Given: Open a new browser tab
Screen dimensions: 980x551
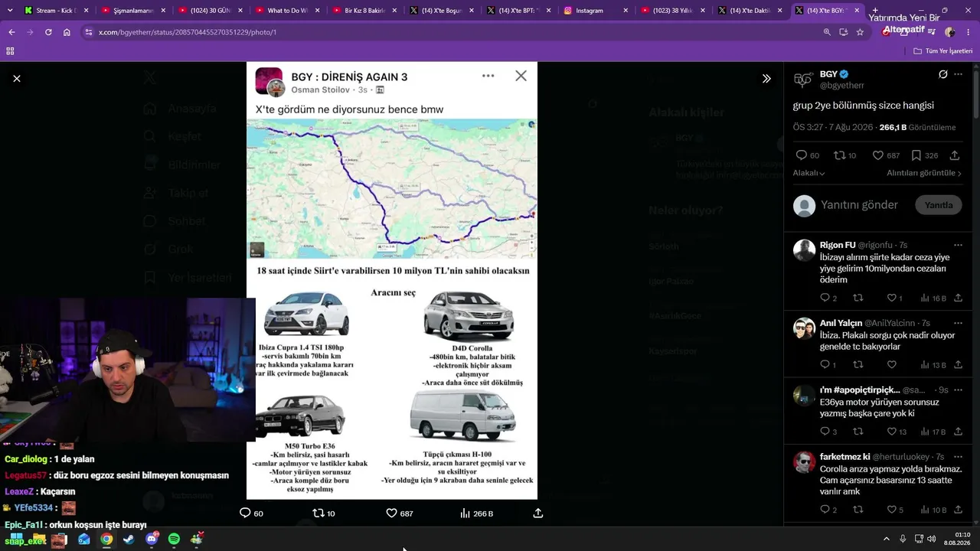Looking at the screenshot, I should [875, 11].
